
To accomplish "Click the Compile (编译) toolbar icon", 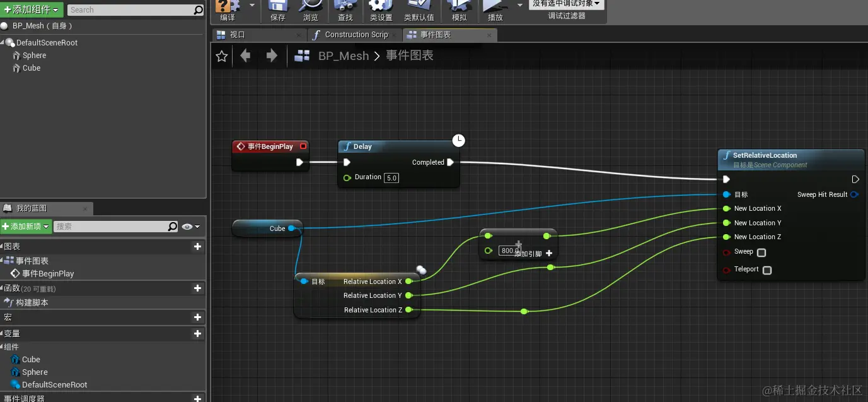I will (228, 6).
